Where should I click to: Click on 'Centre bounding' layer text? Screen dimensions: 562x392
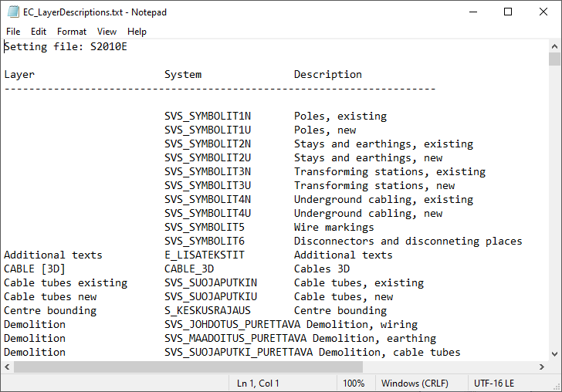(x=50, y=311)
